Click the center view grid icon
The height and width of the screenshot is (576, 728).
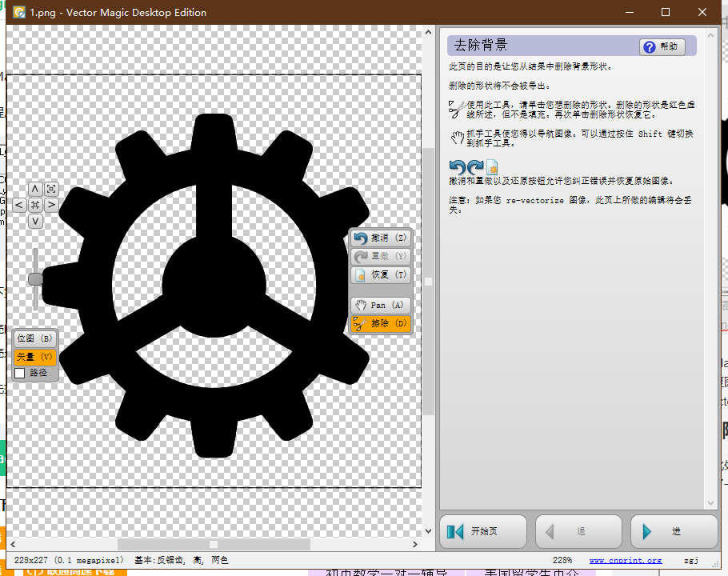35,204
